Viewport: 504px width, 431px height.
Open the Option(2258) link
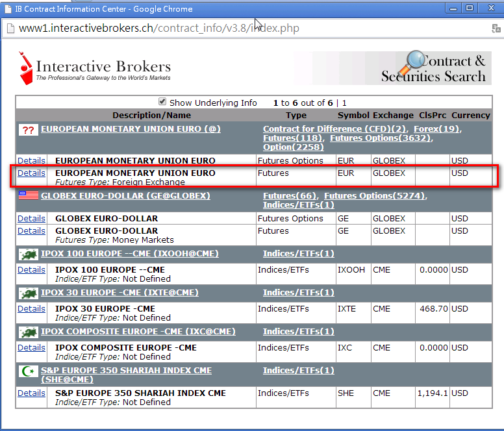click(294, 147)
